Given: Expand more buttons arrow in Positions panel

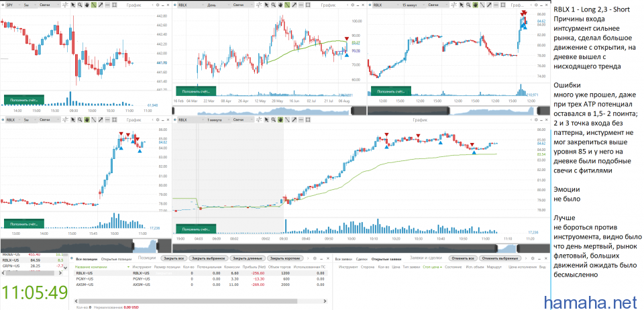Looking at the screenshot, I should [x=308, y=258].
